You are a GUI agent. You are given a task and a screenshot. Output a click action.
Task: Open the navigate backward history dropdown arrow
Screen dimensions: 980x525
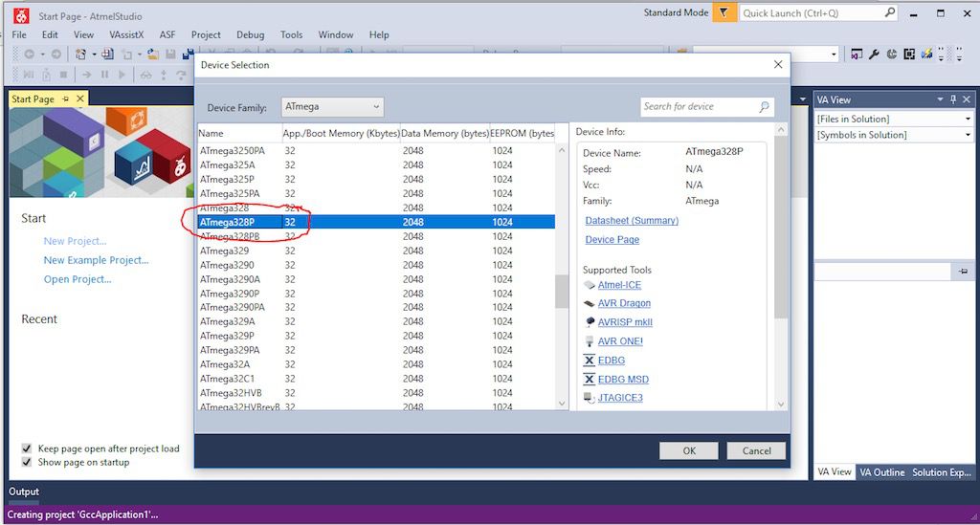42,55
